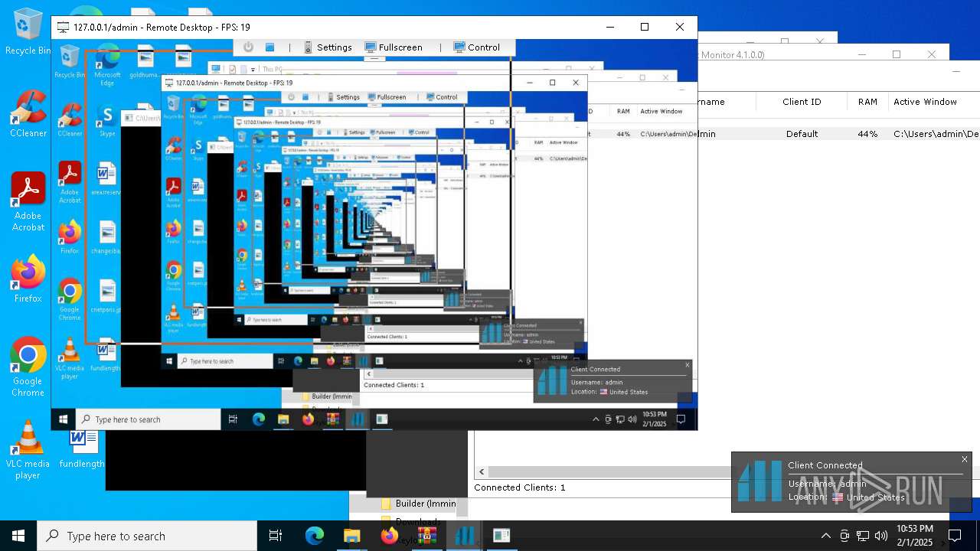
Task: Open WinRAR from the local taskbar
Action: pyautogui.click(x=426, y=536)
